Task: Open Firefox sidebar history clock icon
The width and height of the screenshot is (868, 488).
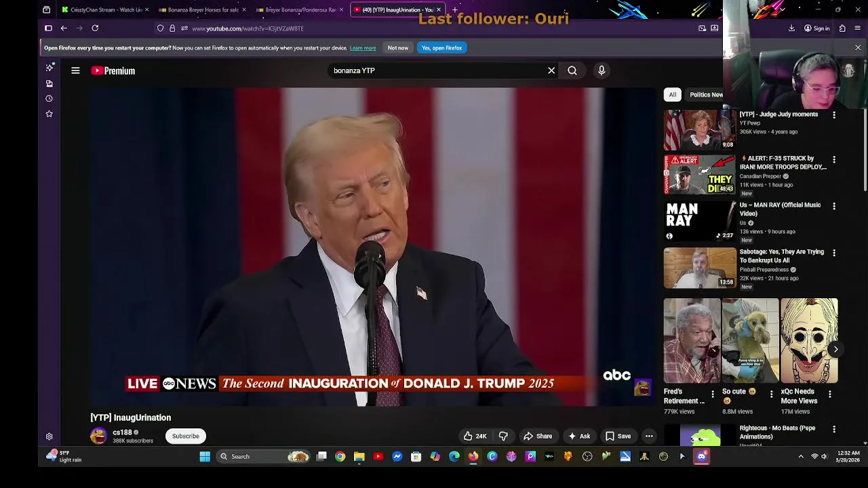Action: (x=49, y=98)
